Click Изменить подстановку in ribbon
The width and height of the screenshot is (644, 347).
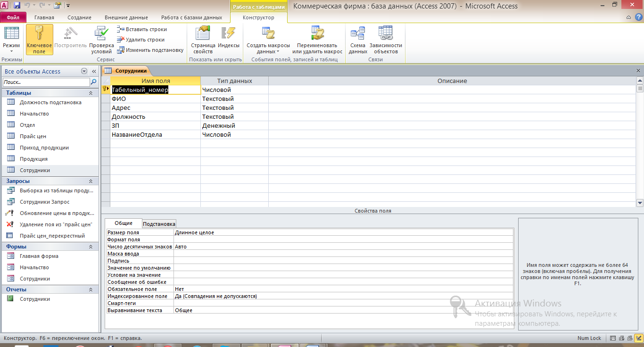click(150, 50)
